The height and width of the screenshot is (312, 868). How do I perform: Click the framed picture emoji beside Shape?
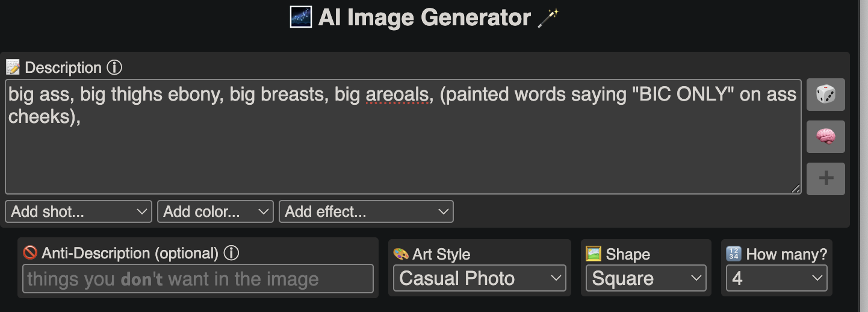point(594,254)
